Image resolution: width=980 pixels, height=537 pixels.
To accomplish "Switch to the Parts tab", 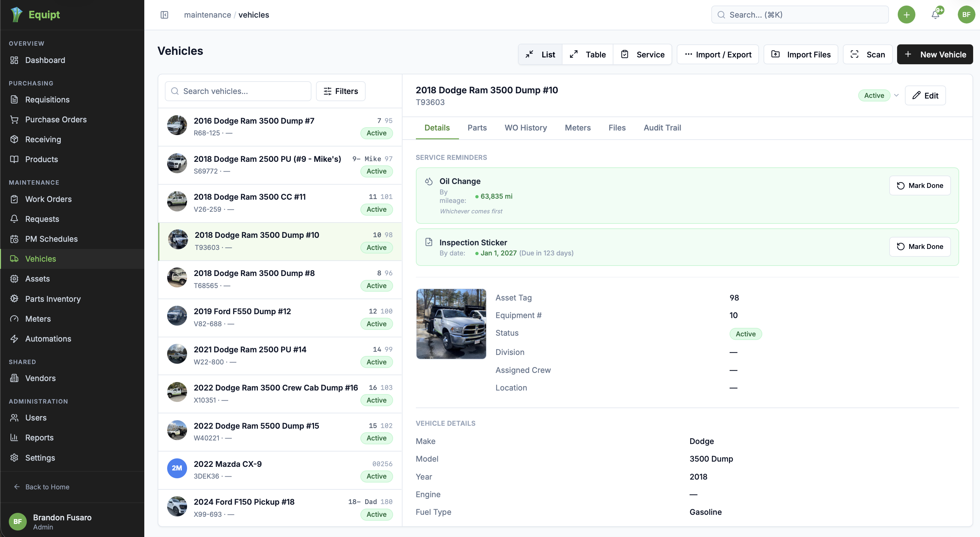I will (x=477, y=128).
